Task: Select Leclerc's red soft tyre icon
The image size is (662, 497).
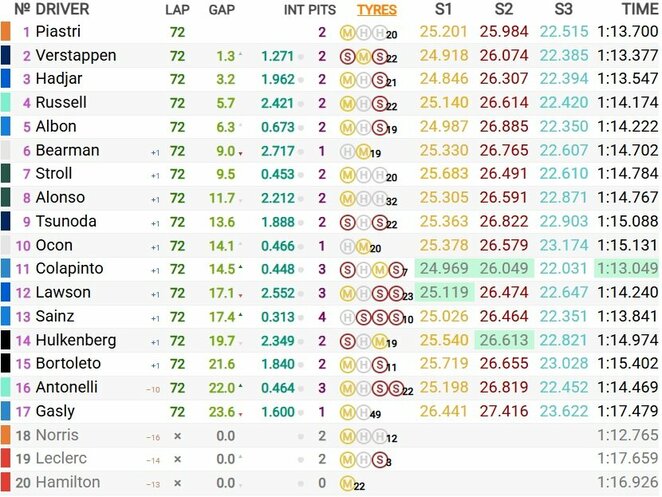Action: click(376, 460)
